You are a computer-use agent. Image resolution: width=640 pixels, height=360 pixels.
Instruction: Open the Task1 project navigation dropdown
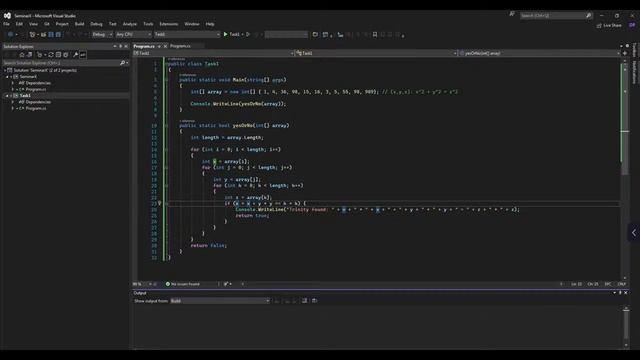click(x=213, y=53)
